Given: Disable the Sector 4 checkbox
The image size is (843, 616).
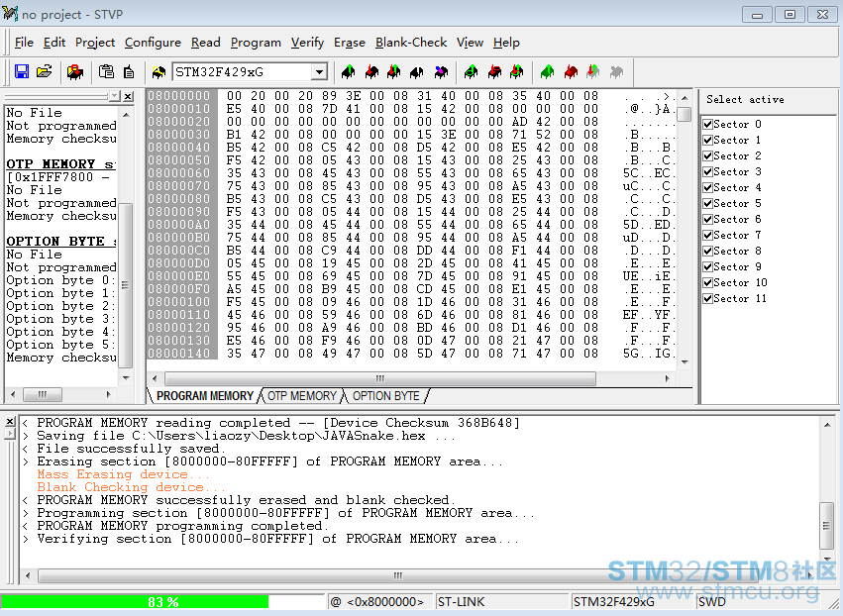Looking at the screenshot, I should 708,187.
